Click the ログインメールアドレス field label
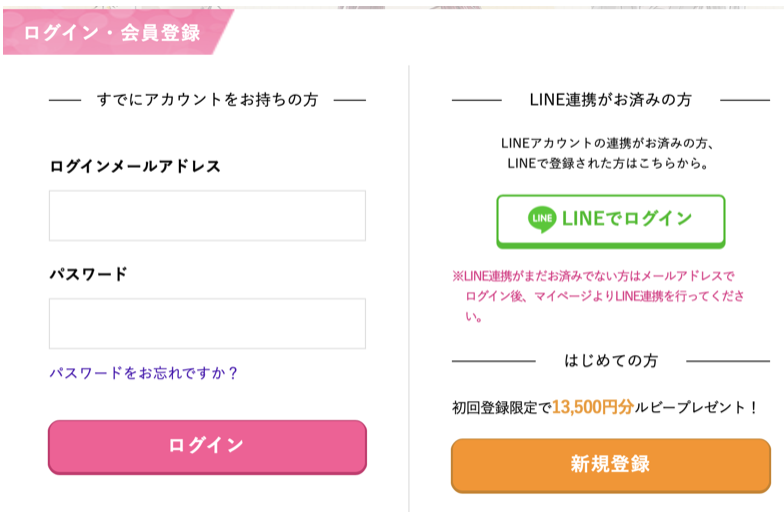The height and width of the screenshot is (512, 784). 135,166
